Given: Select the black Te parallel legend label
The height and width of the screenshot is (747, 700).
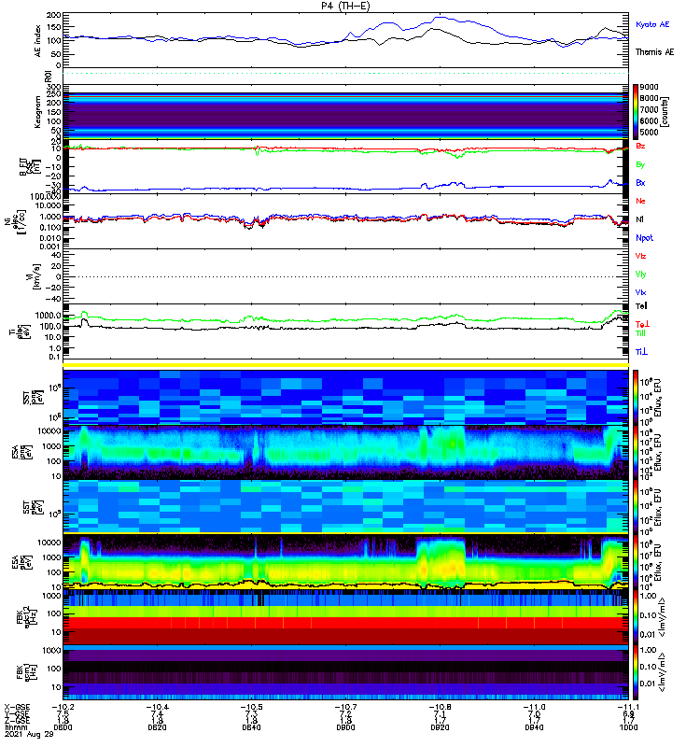Looking at the screenshot, I should [x=641, y=306].
